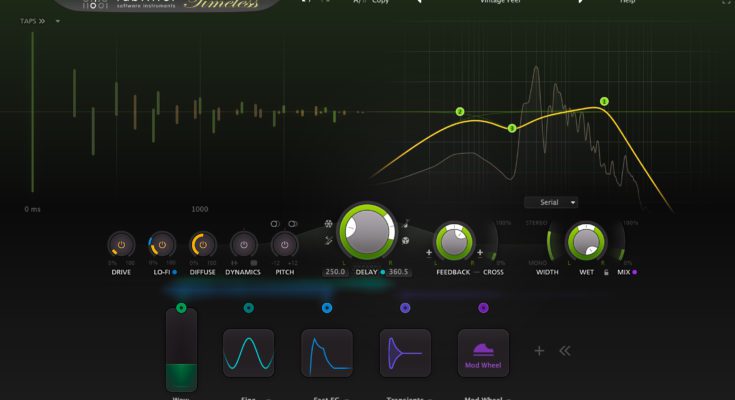Toggle the Pitch effect power button

coord(284,244)
